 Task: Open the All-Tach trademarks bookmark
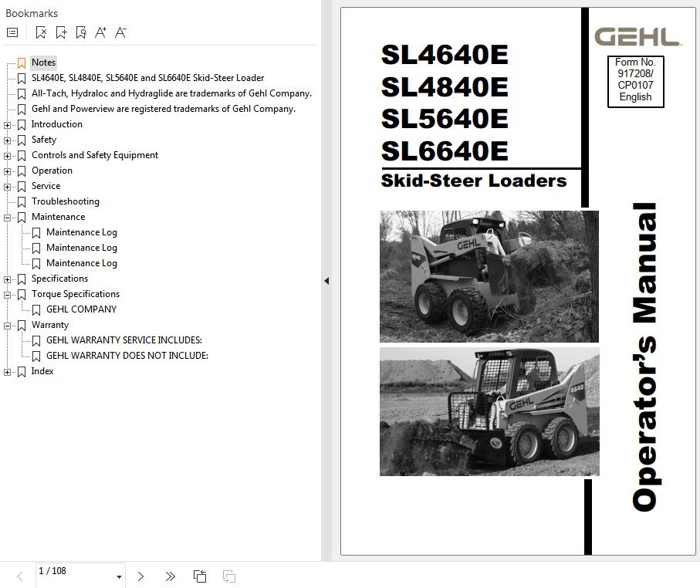[171, 93]
